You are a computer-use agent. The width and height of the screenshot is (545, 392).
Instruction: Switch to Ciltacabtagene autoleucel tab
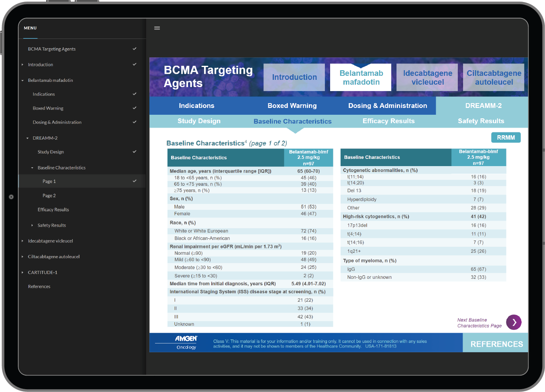(494, 77)
